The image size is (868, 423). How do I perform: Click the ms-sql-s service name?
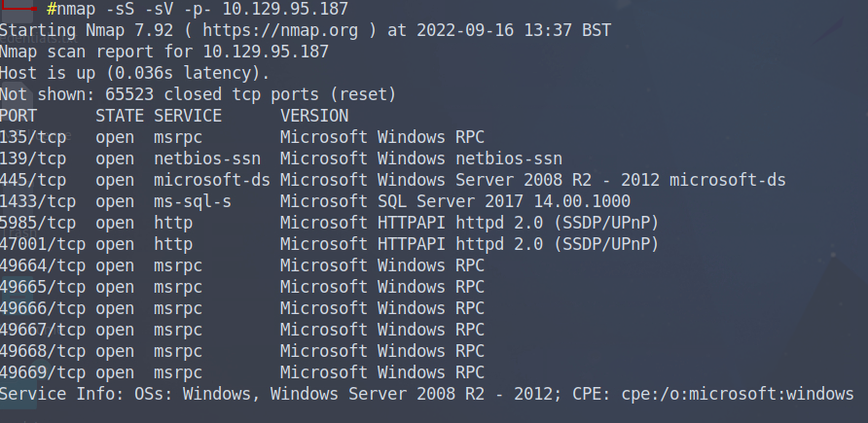click(x=193, y=202)
